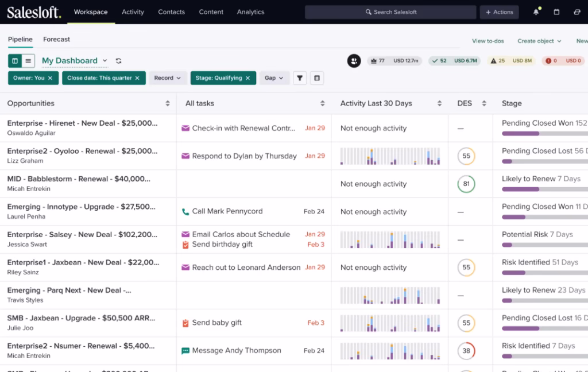Click Risk Identified 51 Days stage
Image resolution: width=588 pixels, height=372 pixels.
coord(540,262)
